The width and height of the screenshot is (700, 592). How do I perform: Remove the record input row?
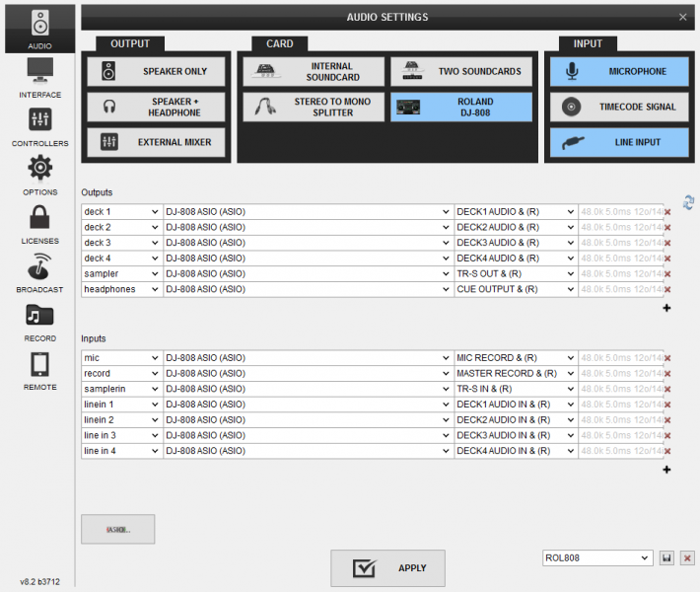point(667,374)
